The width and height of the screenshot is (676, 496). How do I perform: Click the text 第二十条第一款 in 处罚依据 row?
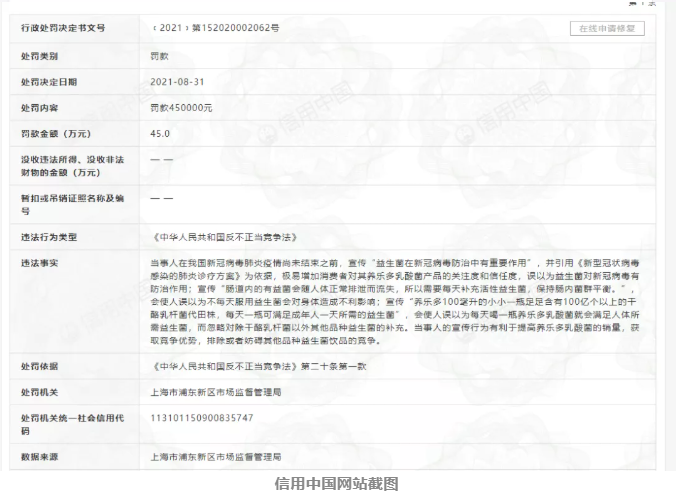pyautogui.click(x=333, y=366)
